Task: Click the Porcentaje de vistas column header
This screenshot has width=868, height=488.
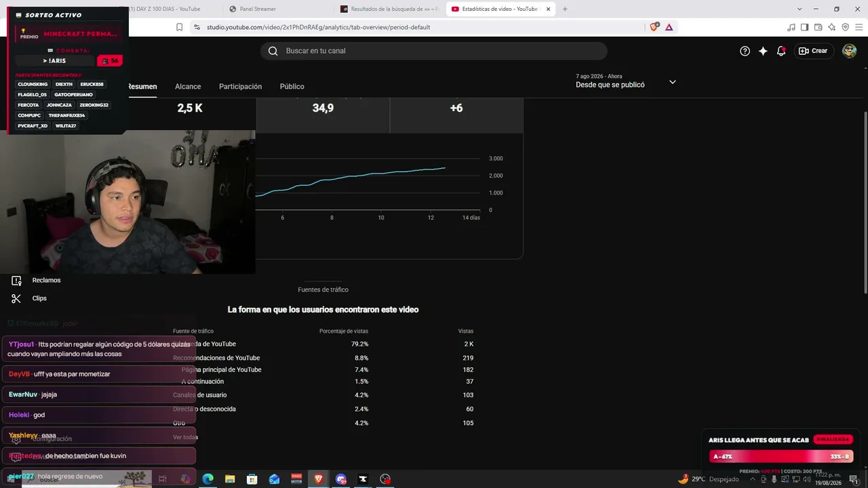Action: click(x=344, y=331)
